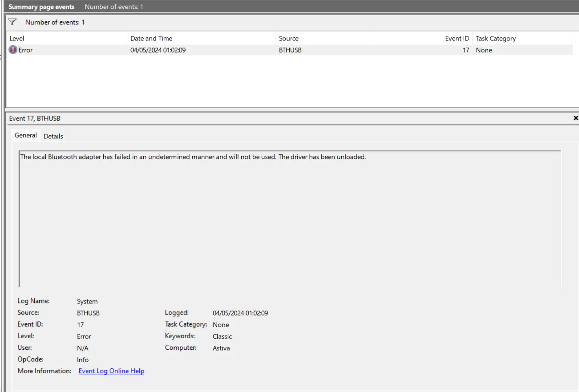Sort events by Source column header
This screenshot has height=392, width=579.
[324, 38]
